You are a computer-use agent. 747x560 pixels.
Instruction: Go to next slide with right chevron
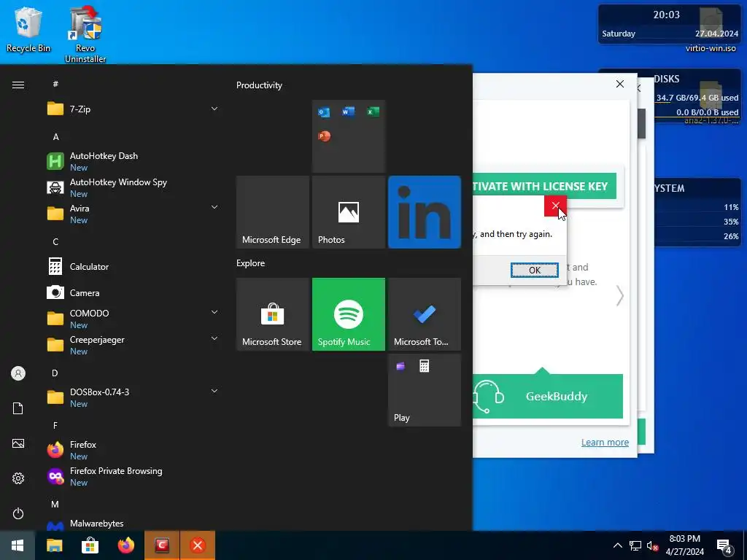click(x=620, y=296)
